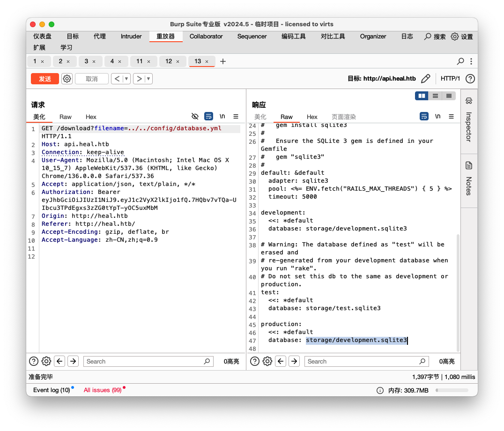Choose top-bottom layout button
This screenshot has width=504, height=431.
point(435,96)
